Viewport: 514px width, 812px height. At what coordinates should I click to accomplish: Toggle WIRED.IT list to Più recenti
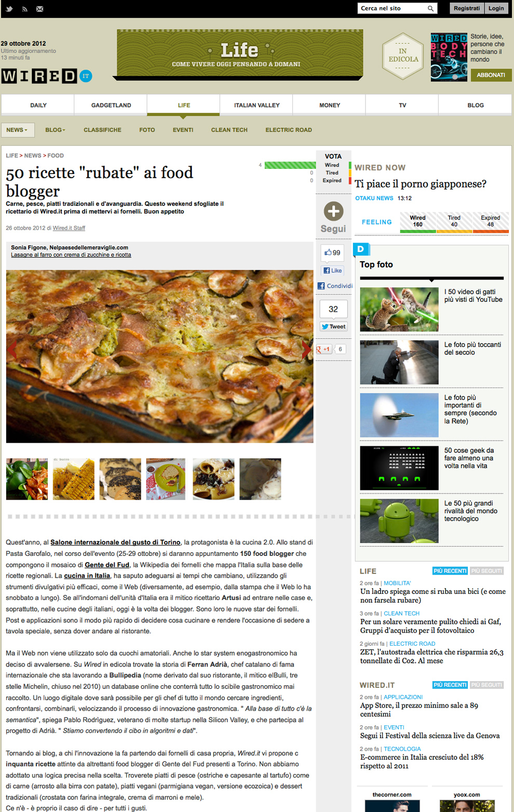450,685
